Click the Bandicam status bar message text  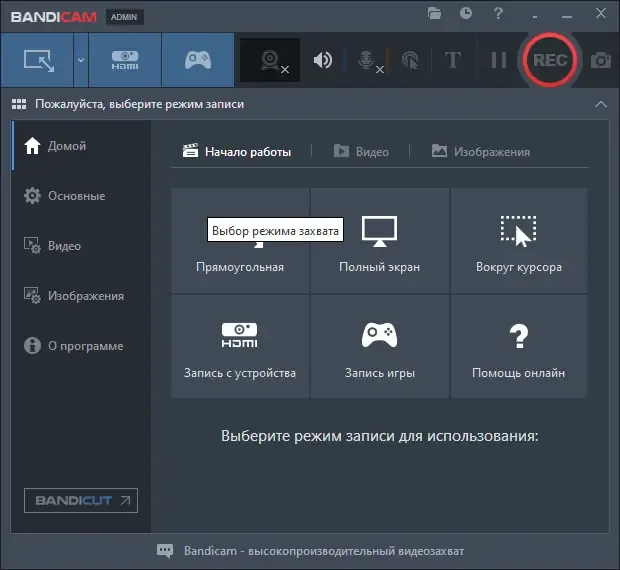coord(324,551)
